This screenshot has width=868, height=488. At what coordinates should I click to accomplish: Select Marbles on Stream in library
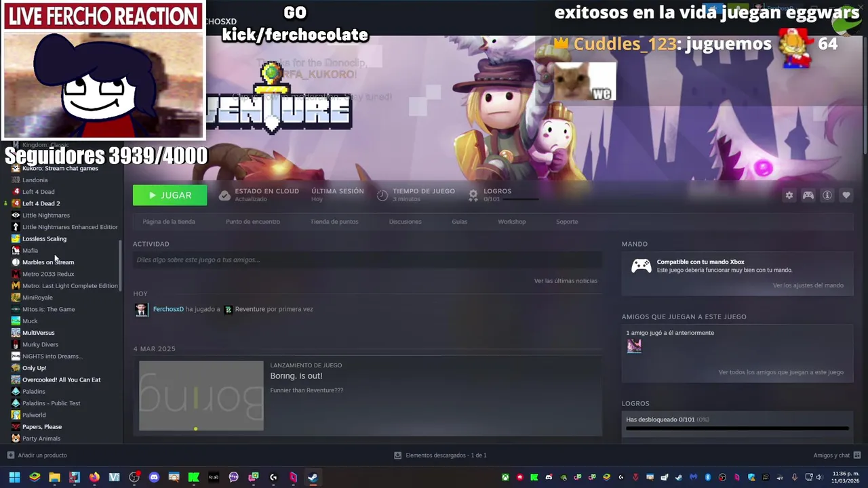48,262
